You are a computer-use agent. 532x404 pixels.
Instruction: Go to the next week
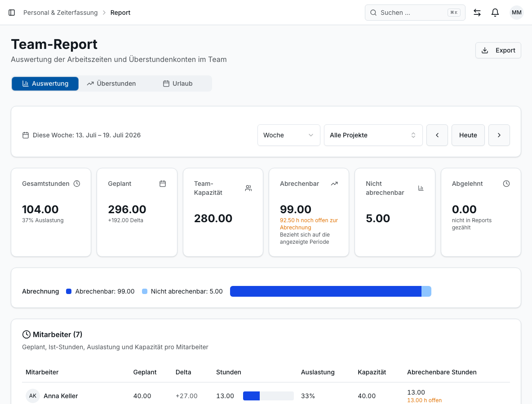click(499, 135)
